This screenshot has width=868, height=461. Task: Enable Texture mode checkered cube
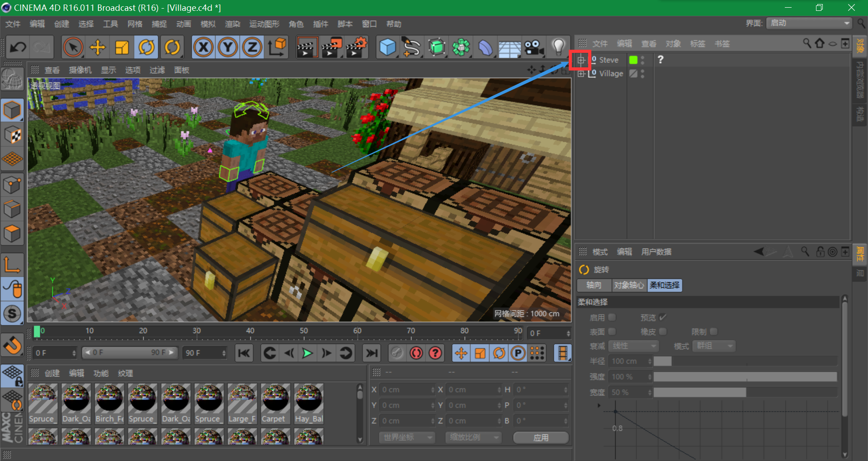click(x=12, y=135)
